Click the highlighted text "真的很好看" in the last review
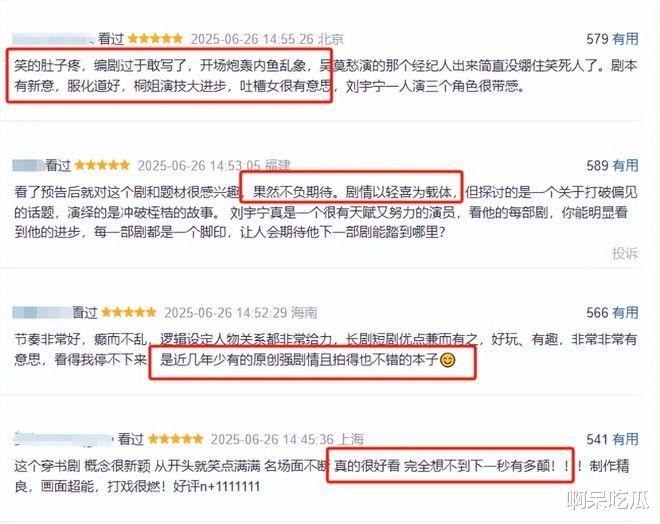 tap(367, 466)
